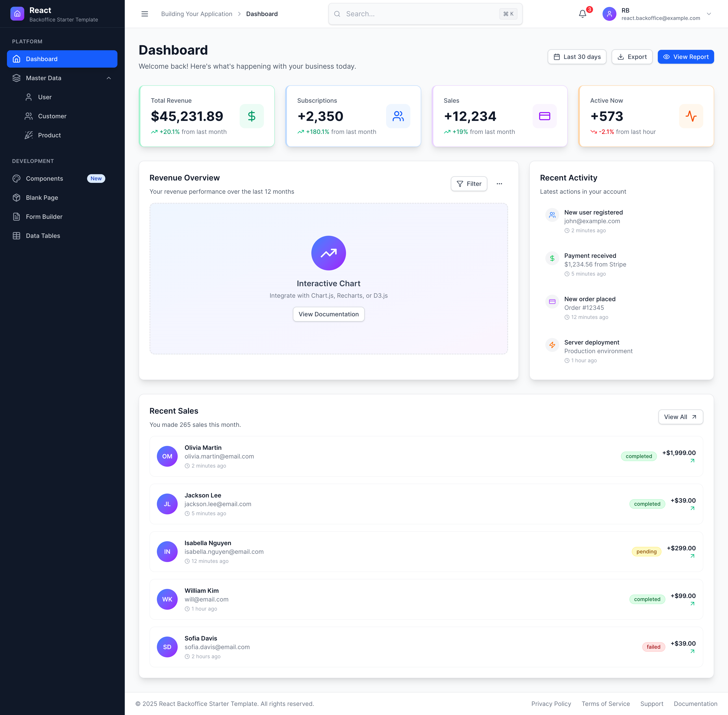Click the View Report button
Viewport: 728px width, 715px height.
pyautogui.click(x=686, y=57)
